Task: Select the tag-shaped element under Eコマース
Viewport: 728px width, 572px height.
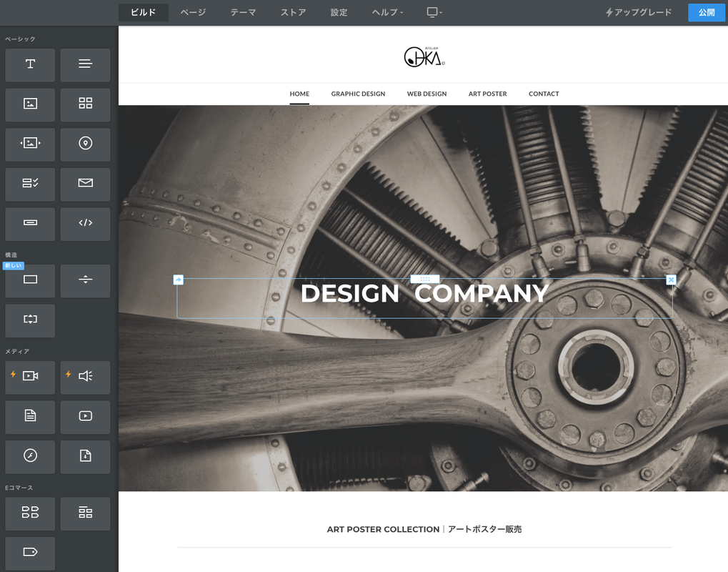Action: [x=30, y=553]
